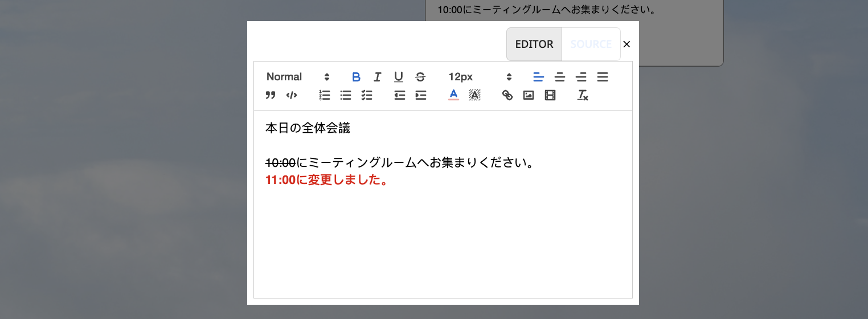Toggle strikethrough formatting

[420, 77]
